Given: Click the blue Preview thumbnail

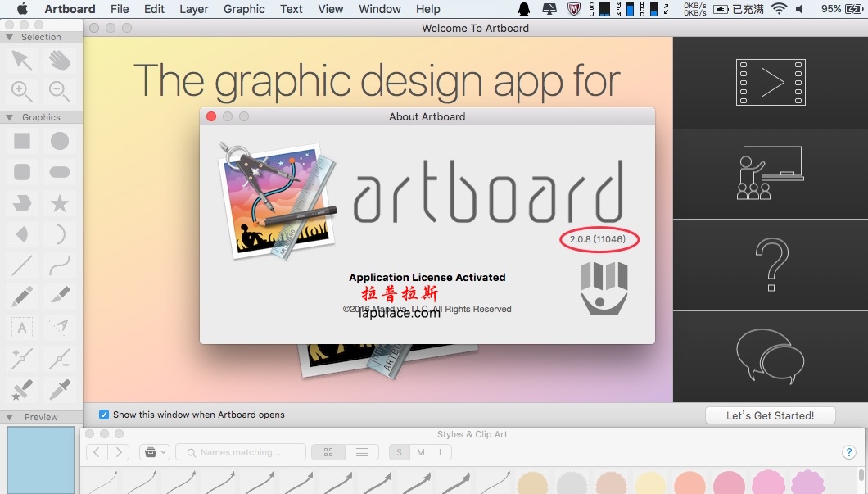Looking at the screenshot, I should pyautogui.click(x=41, y=460).
